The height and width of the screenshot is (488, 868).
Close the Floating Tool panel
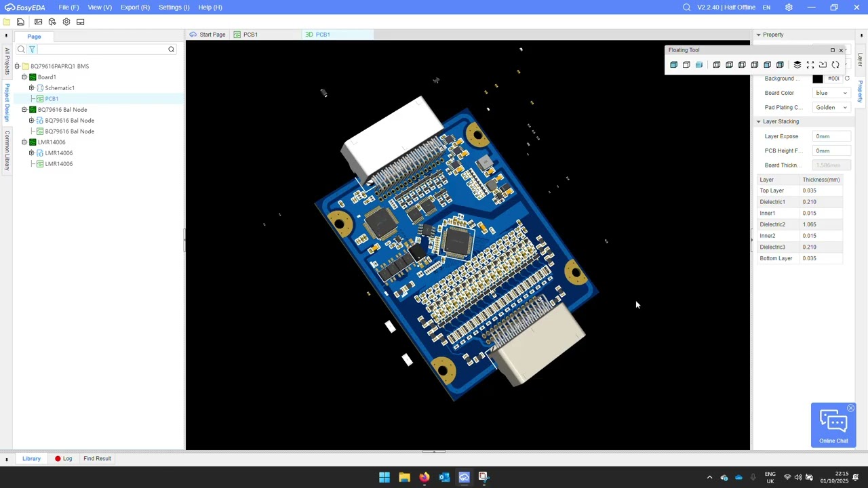841,50
